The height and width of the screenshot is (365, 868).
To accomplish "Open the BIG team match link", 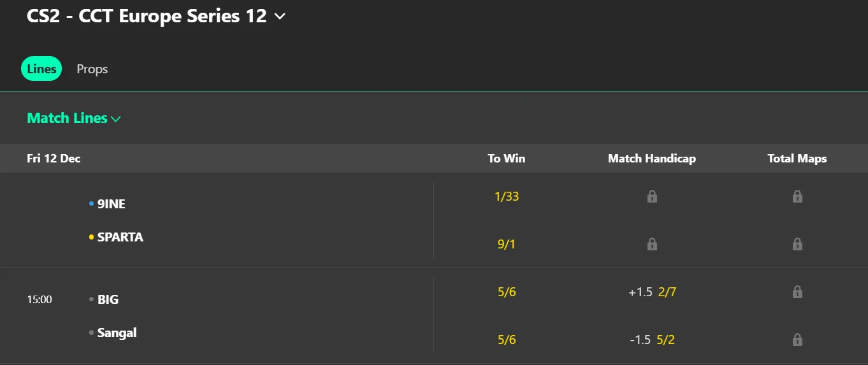I will [x=108, y=299].
